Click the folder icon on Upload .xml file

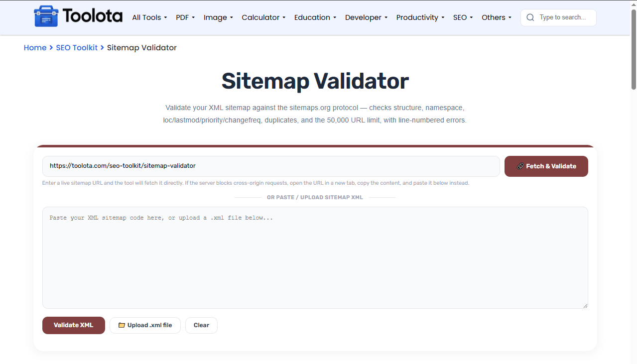[122, 325]
